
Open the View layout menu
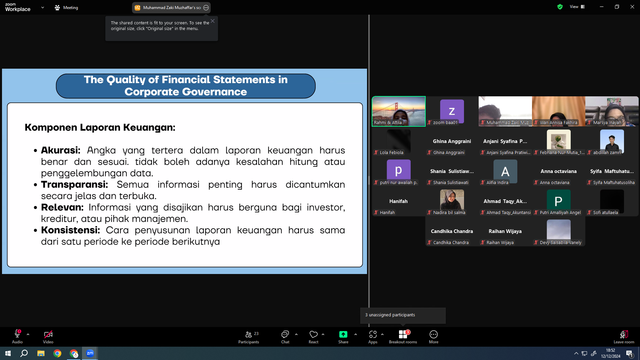(577, 7)
